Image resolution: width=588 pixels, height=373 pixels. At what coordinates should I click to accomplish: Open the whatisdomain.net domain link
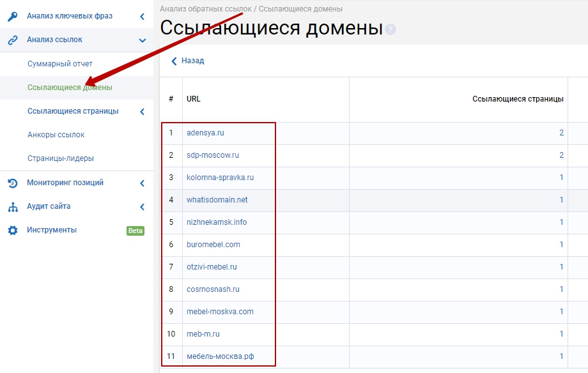click(x=217, y=200)
